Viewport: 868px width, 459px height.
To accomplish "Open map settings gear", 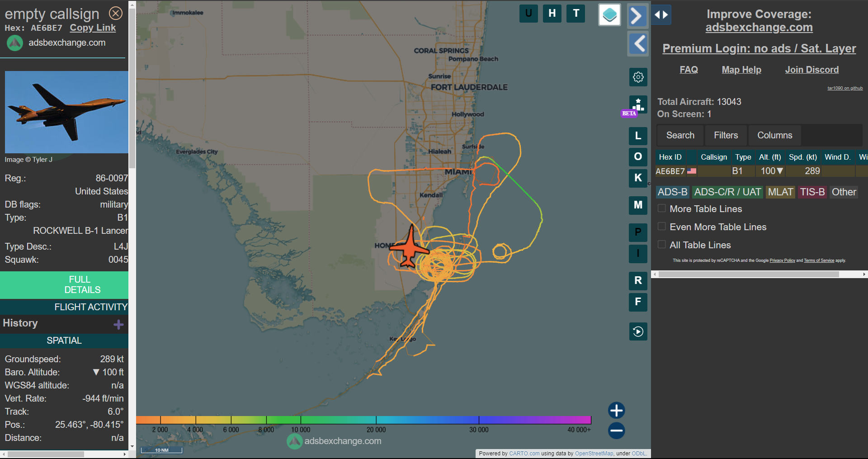I will click(x=638, y=77).
